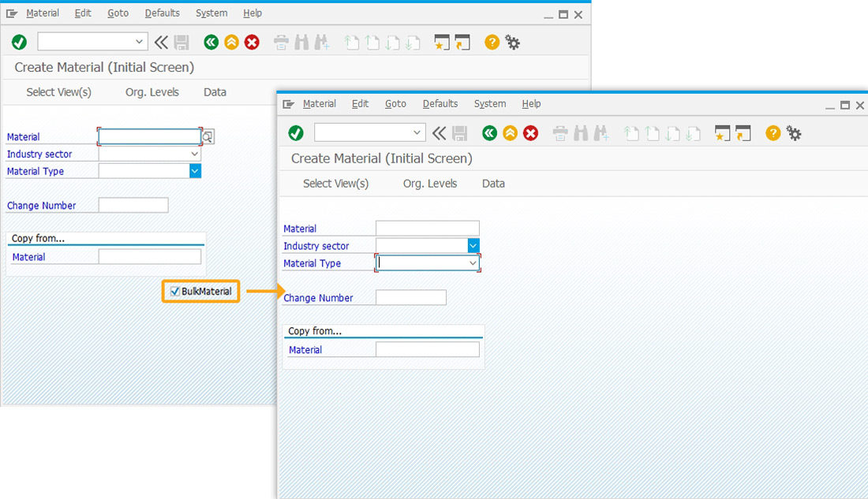Open Material Type dropdown in front window
Viewport: 868px width, 499px height.
click(x=473, y=263)
